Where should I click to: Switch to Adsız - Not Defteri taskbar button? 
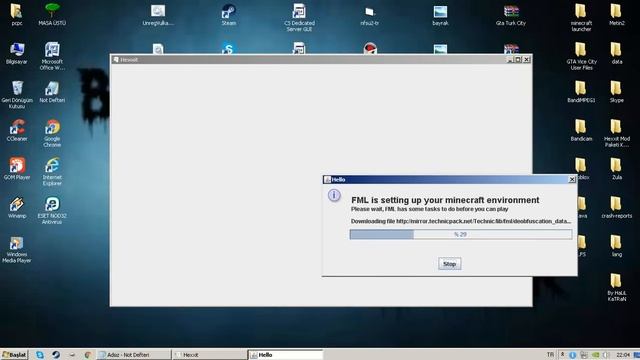[134, 355]
